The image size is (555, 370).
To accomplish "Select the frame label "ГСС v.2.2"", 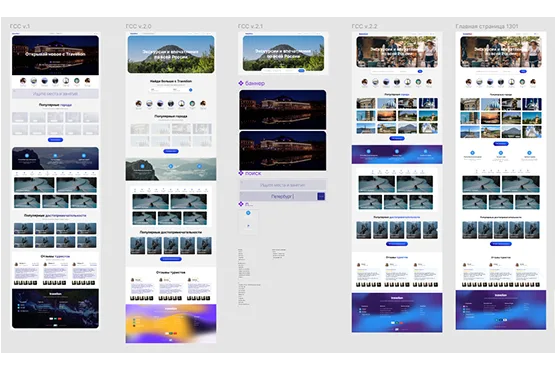I will pos(364,26).
